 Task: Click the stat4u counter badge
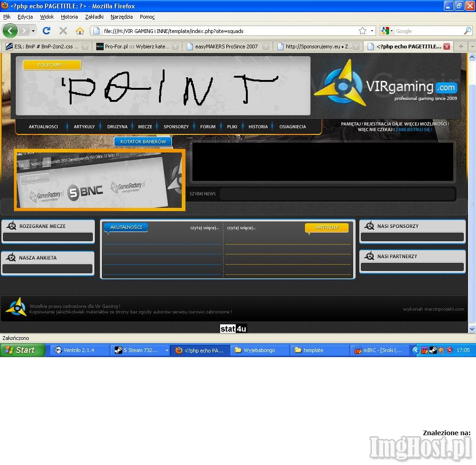(x=233, y=329)
